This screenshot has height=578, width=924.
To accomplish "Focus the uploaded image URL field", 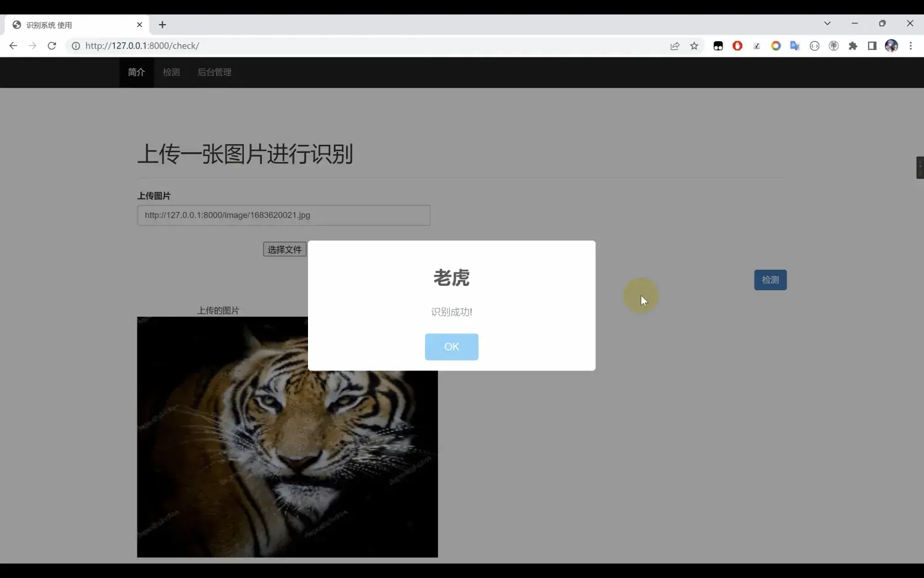I will click(x=284, y=215).
